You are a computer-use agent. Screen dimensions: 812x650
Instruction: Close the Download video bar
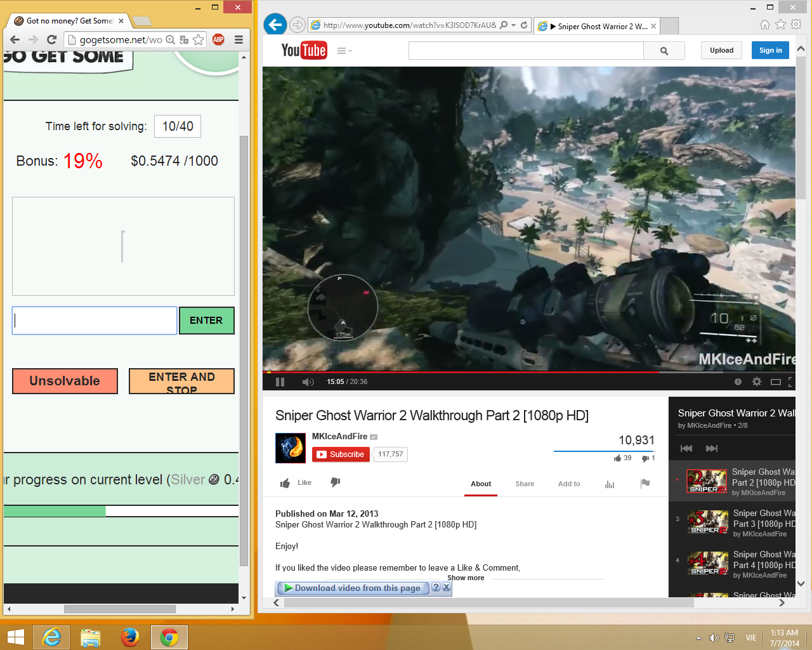point(446,587)
